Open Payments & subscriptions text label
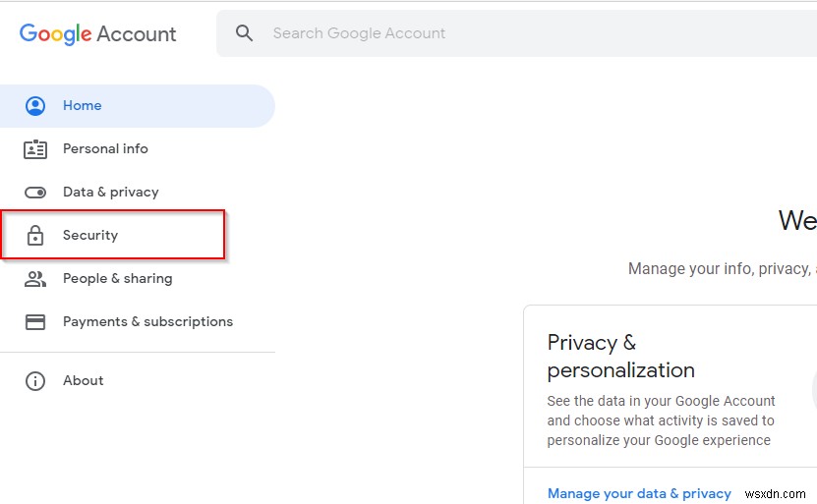This screenshot has height=504, width=817. [x=147, y=322]
